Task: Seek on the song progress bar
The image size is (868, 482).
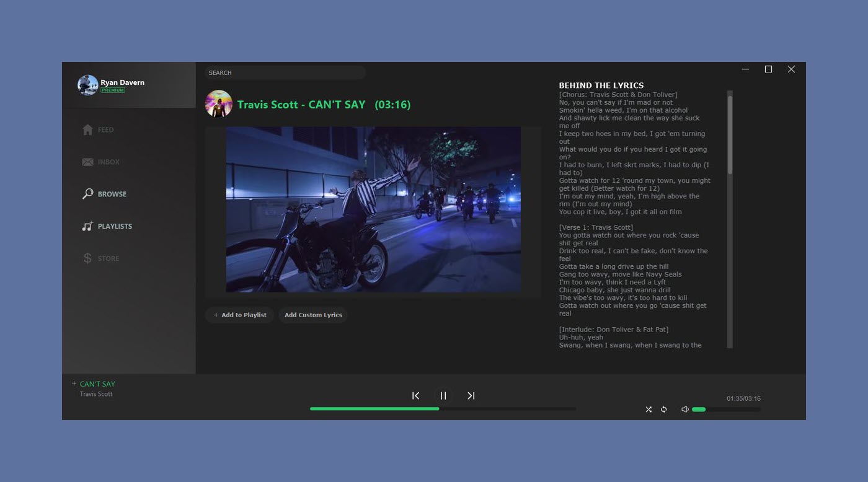Action: click(443, 409)
